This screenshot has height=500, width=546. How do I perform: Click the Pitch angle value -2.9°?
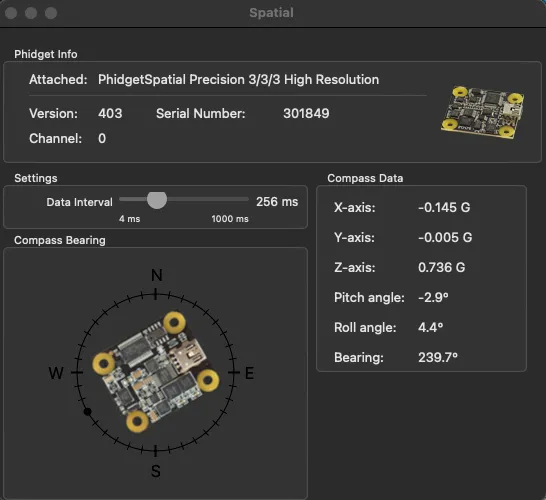coord(433,297)
